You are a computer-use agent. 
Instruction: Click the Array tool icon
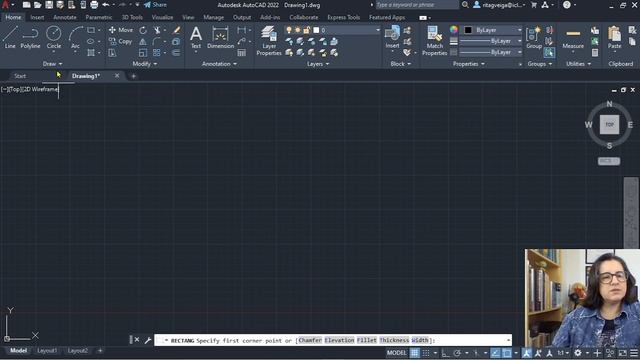[x=157, y=53]
